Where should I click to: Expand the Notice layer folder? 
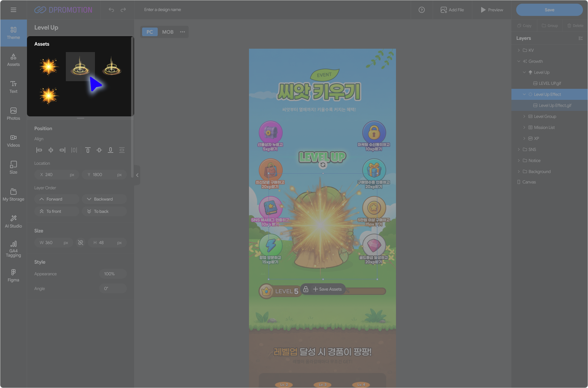pos(519,160)
